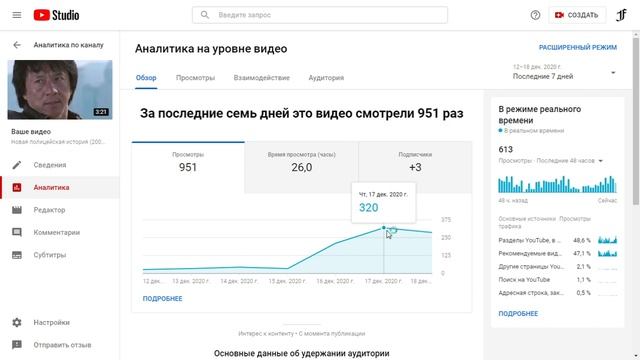Click the Создать button
640x360 pixels.
tap(577, 15)
